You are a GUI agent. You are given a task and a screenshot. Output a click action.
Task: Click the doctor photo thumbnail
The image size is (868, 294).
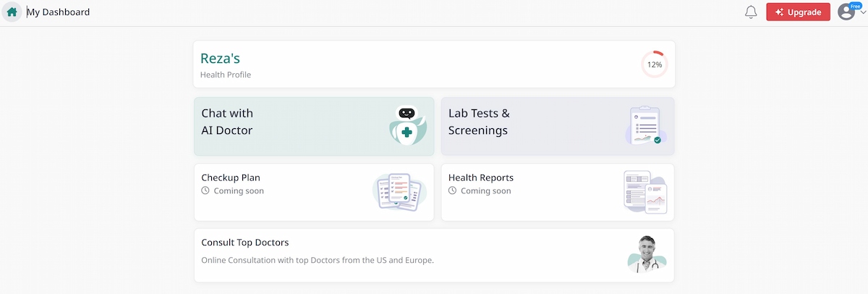[645, 255]
